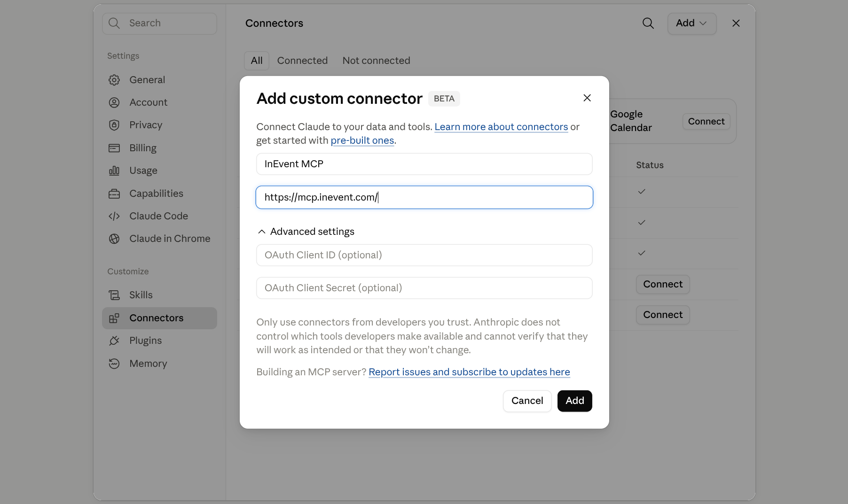Click the Connectors blocks icon

(114, 318)
